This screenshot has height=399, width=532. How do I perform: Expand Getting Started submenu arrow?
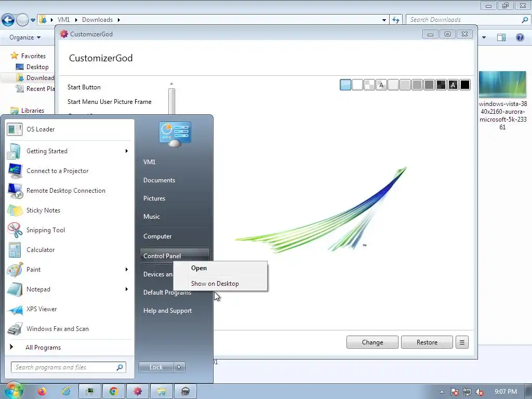127,151
